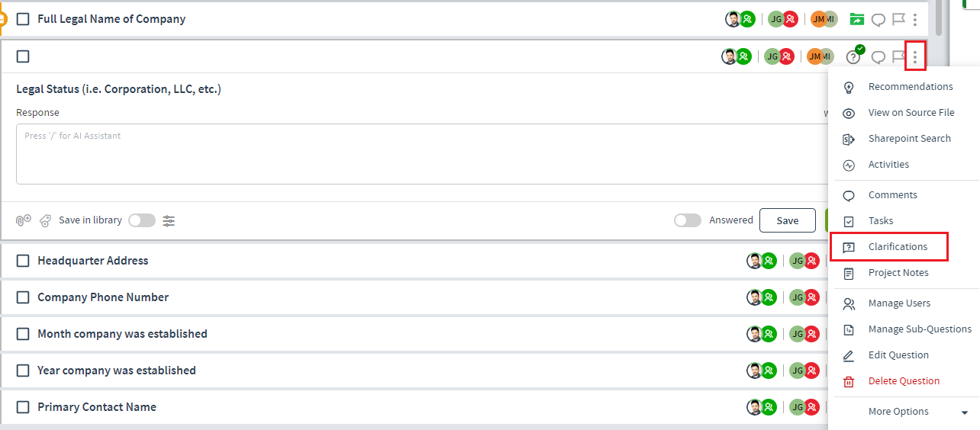The image size is (980, 430).
Task: Open comment bubble on Full Legal Name row
Action: (878, 20)
